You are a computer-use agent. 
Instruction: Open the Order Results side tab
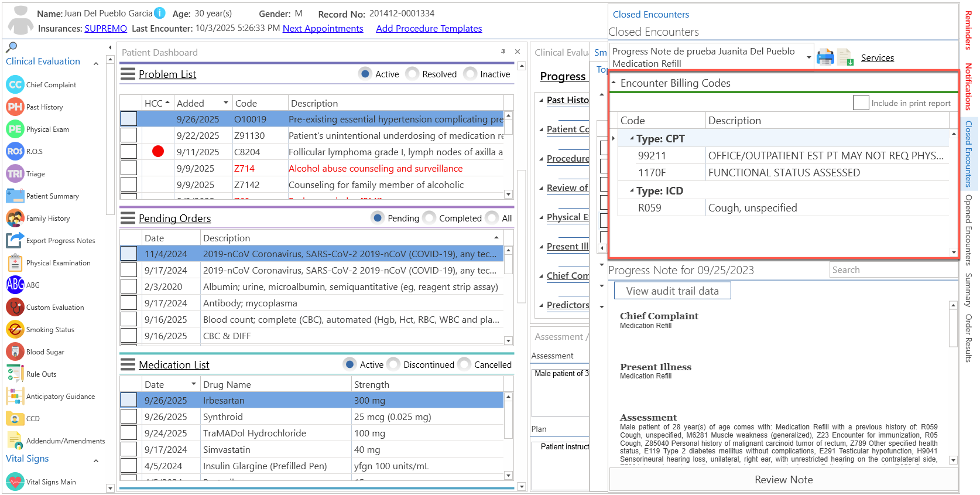968,338
